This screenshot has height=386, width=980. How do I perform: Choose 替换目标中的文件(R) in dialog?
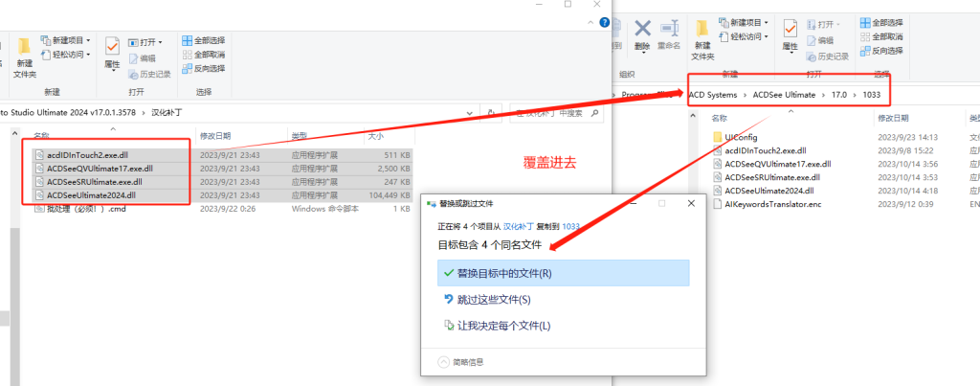tap(564, 273)
